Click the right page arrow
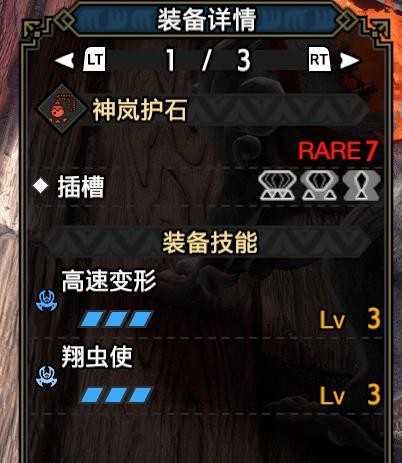 [350, 61]
